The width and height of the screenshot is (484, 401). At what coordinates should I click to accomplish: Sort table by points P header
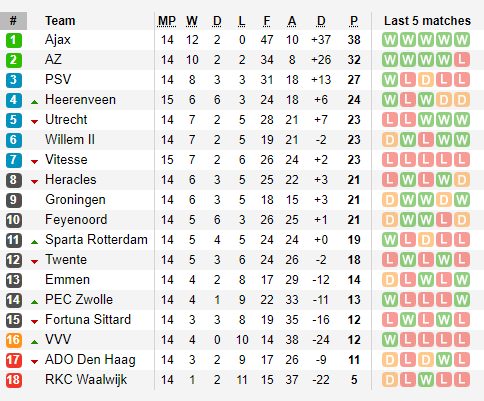[354, 21]
